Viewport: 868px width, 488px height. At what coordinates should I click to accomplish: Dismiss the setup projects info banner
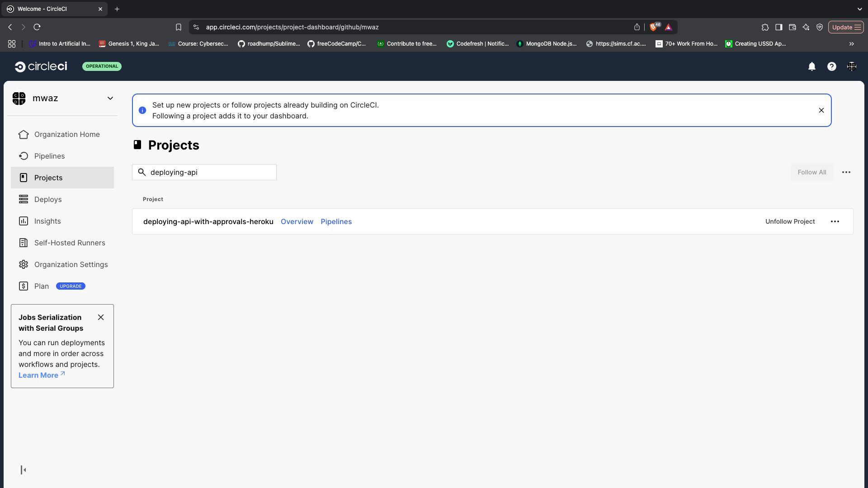click(821, 110)
